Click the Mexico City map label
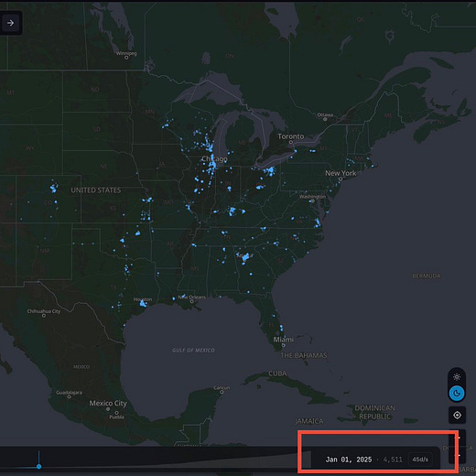Viewport: 476px width, 476px height. 108,403
